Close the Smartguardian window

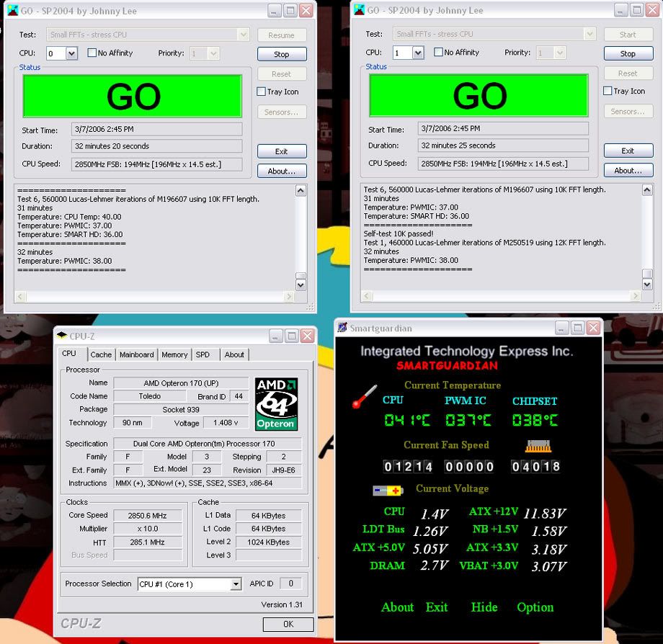(594, 328)
